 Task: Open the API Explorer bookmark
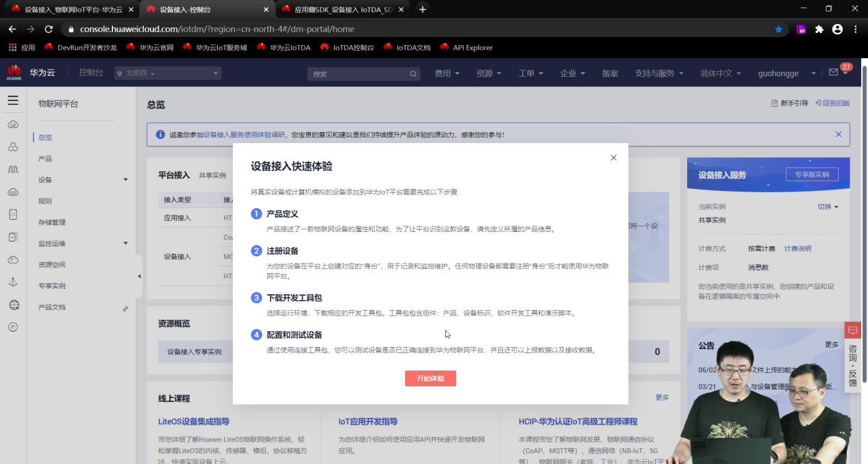[466, 47]
